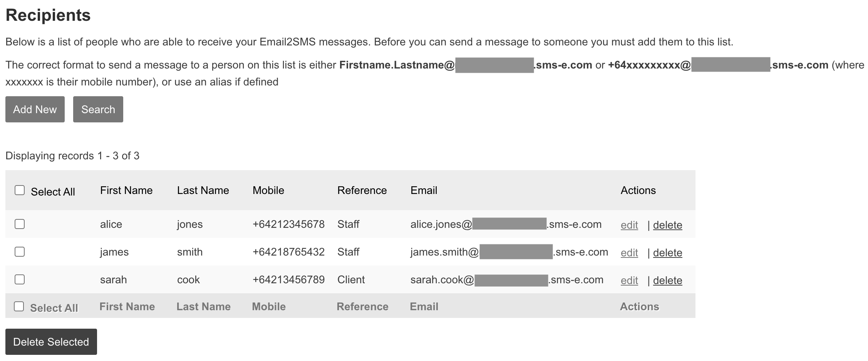
Task: Edit the sarah cook recipient
Action: (x=629, y=281)
